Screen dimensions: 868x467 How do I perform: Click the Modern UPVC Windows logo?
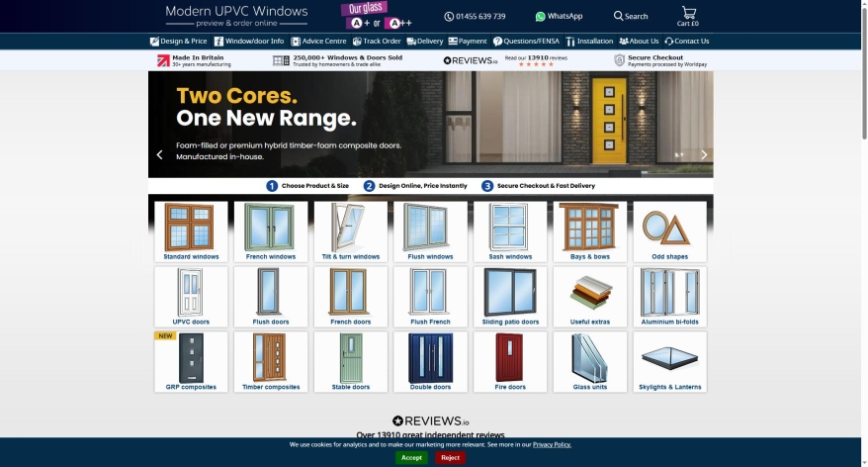(x=236, y=16)
